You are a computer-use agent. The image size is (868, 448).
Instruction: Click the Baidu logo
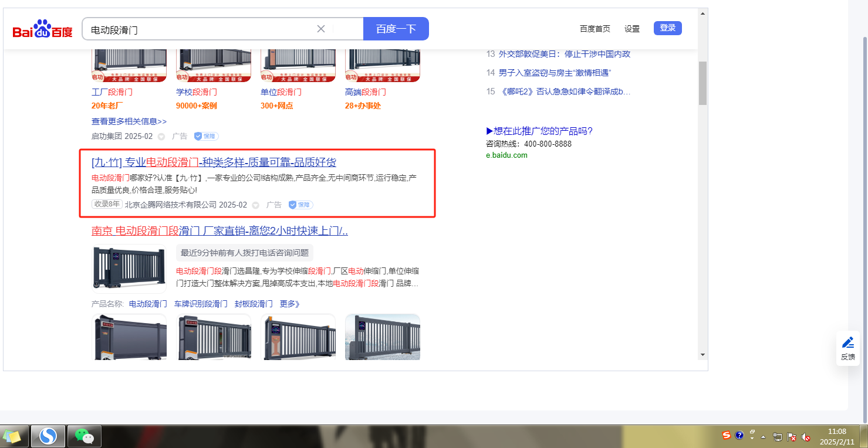(x=43, y=29)
